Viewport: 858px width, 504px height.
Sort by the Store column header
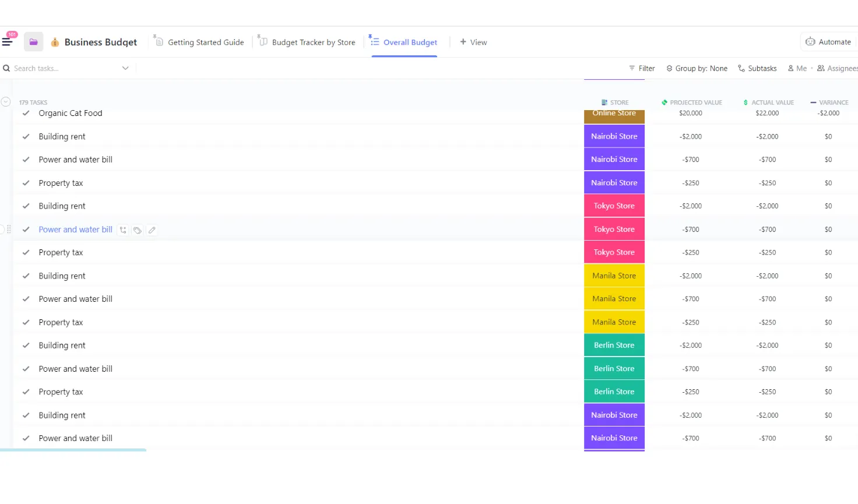coord(615,103)
